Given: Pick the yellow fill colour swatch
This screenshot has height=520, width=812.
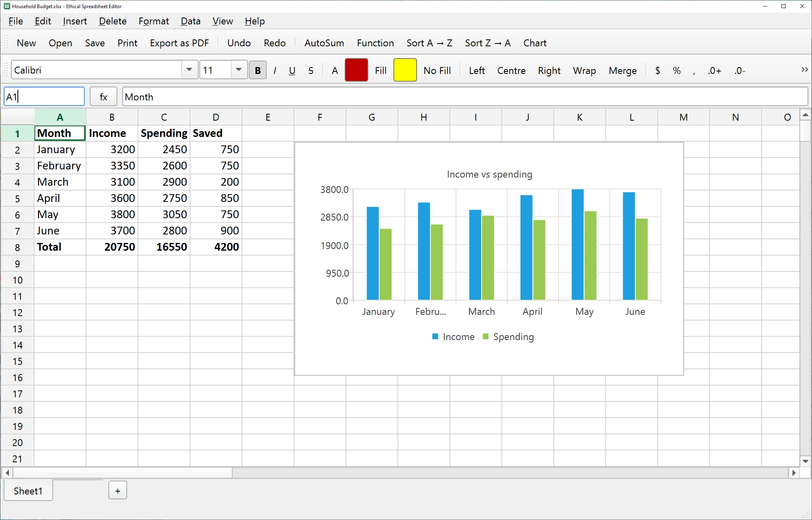Looking at the screenshot, I should click(405, 70).
